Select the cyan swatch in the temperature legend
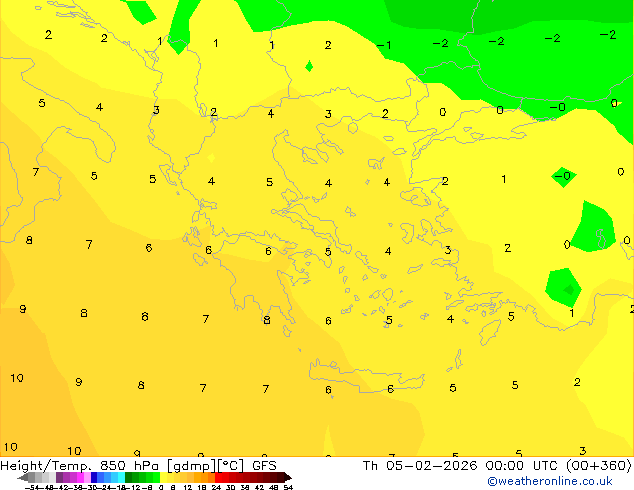This screenshot has height=490, width=634. point(121,477)
